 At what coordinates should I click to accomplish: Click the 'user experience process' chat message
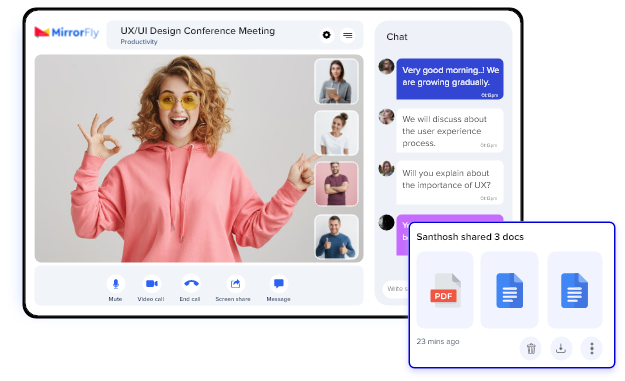tap(450, 131)
